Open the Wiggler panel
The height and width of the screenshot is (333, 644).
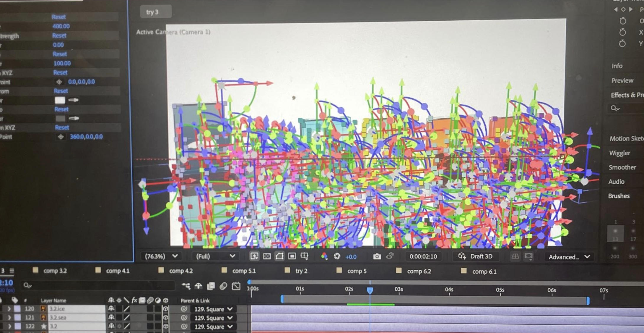pyautogui.click(x=620, y=153)
